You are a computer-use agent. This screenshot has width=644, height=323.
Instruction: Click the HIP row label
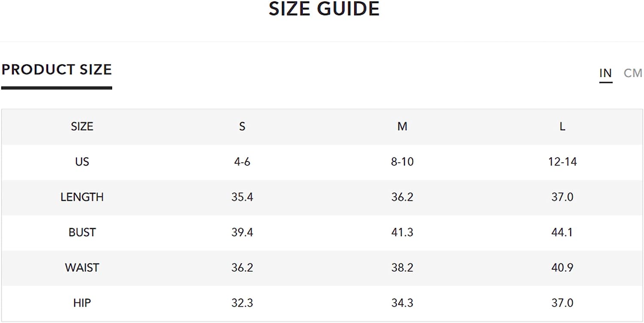click(82, 302)
